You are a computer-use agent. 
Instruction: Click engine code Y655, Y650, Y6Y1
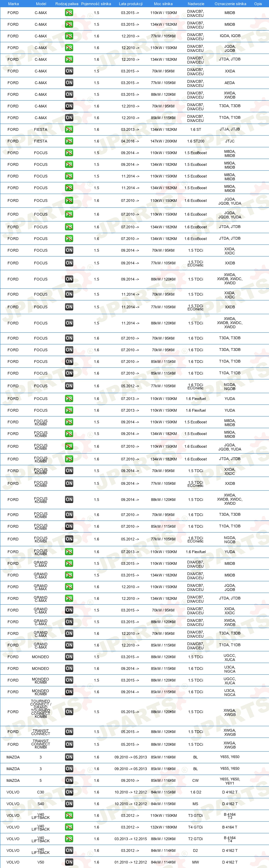pos(230,781)
